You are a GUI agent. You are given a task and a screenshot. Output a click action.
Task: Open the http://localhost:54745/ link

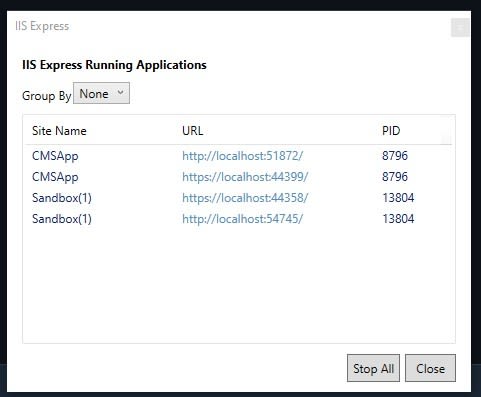(242, 219)
